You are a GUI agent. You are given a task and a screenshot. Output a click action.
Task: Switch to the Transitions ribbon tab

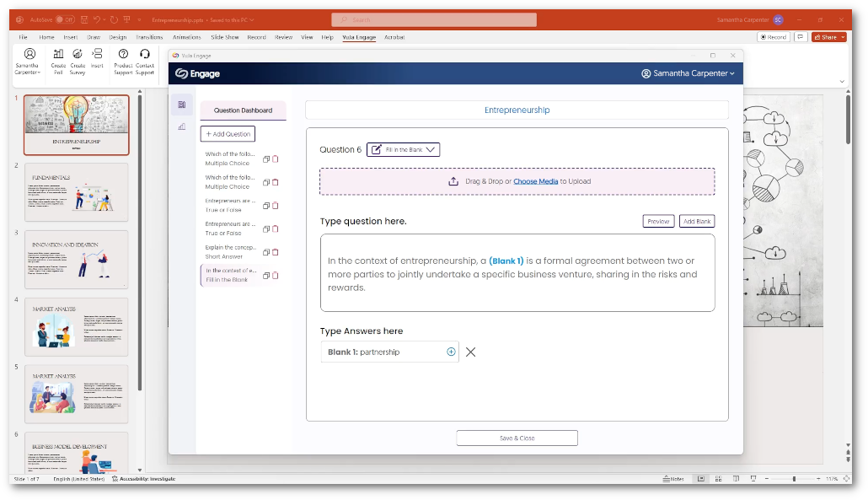tap(149, 37)
